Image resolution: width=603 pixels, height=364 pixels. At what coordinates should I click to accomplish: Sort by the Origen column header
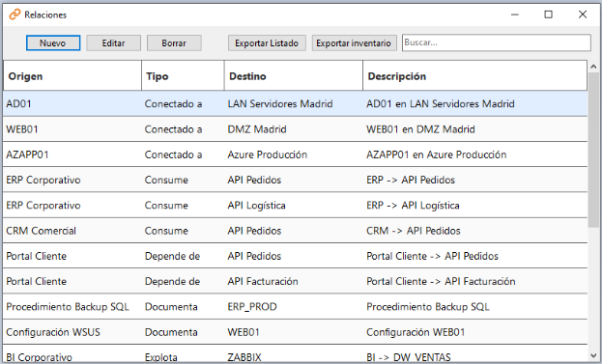coord(72,75)
